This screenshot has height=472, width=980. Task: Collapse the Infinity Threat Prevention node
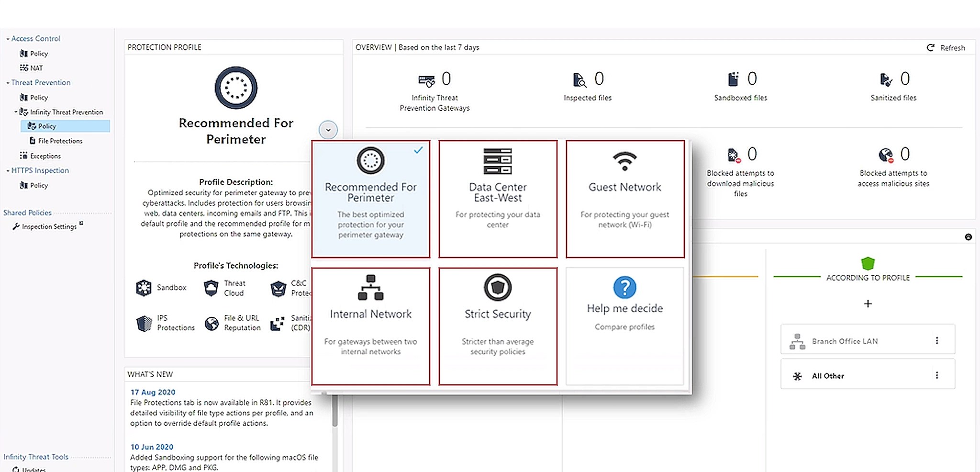16,112
